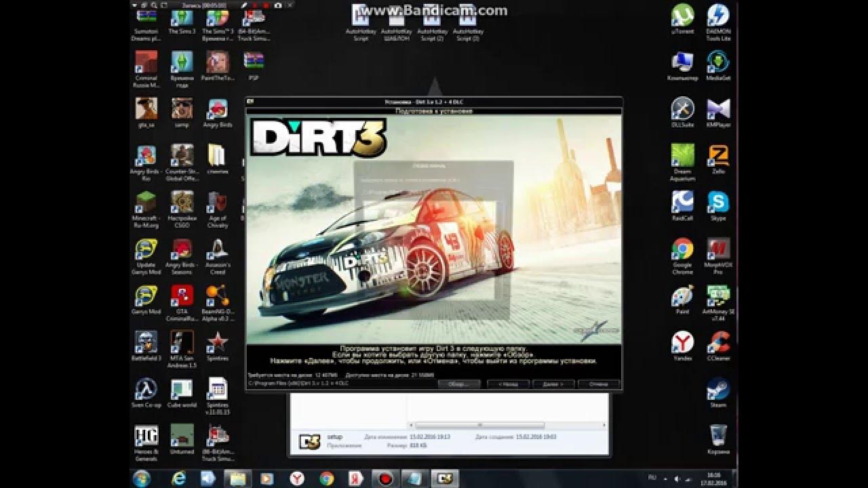Click the taskbar clock showing 17.02.2016
The height and width of the screenshot is (488, 868).
tap(713, 479)
